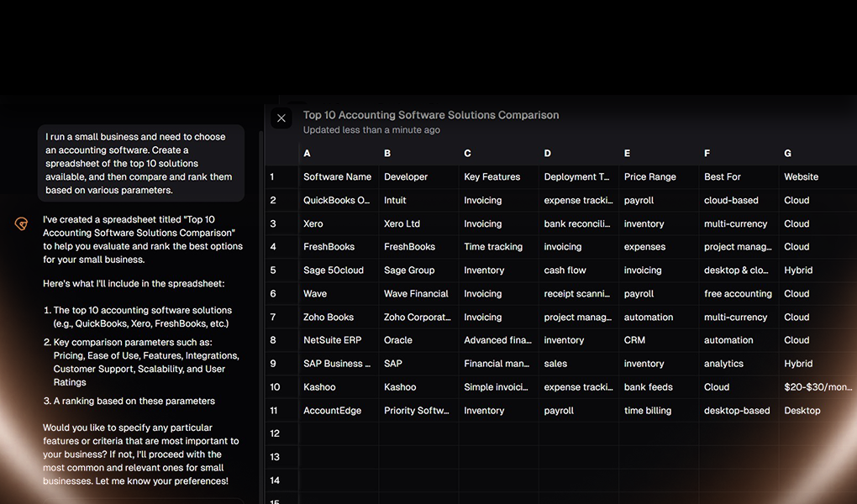The height and width of the screenshot is (504, 857).
Task: Select the 'desktop & clo…' cell
Action: (x=739, y=270)
